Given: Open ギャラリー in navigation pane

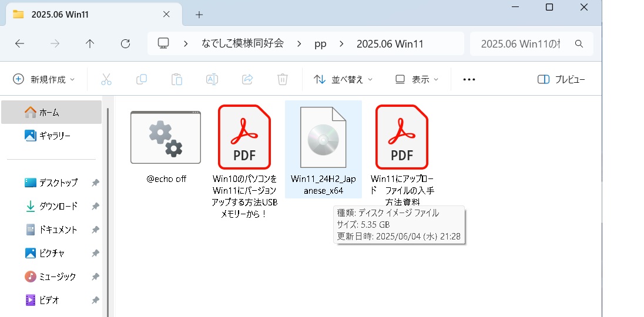Looking at the screenshot, I should click(51, 136).
